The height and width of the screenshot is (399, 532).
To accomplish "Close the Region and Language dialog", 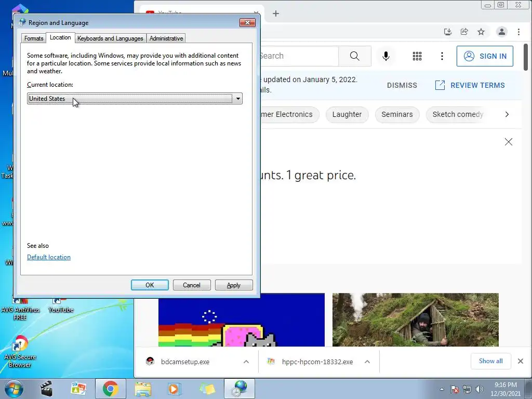I will pyautogui.click(x=247, y=22).
